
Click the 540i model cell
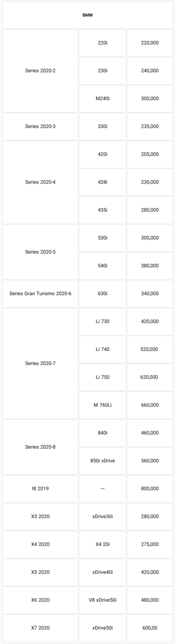[102, 266]
